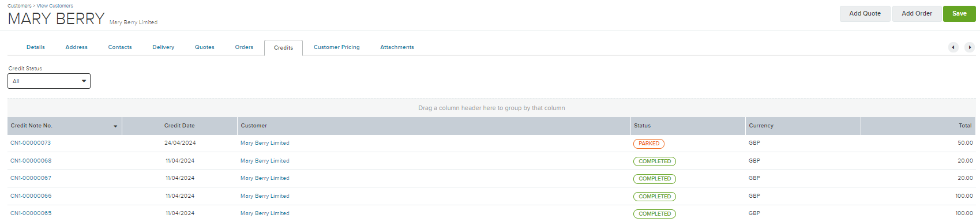Open the Customer Pricing tab
The height and width of the screenshot is (222, 980).
(336, 47)
